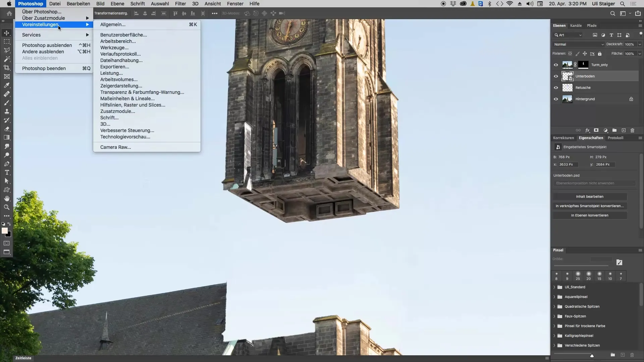
Task: Click the delete layer trash icon
Action: point(632,130)
